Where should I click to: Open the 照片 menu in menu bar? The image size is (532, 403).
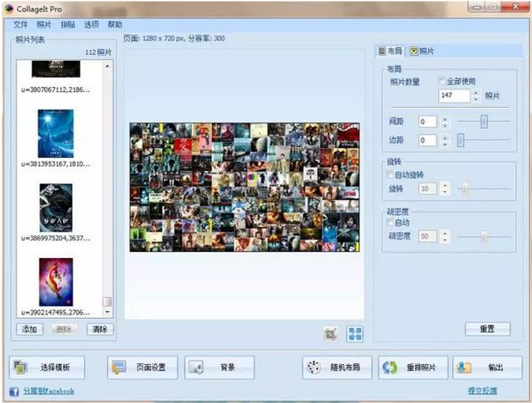click(44, 24)
